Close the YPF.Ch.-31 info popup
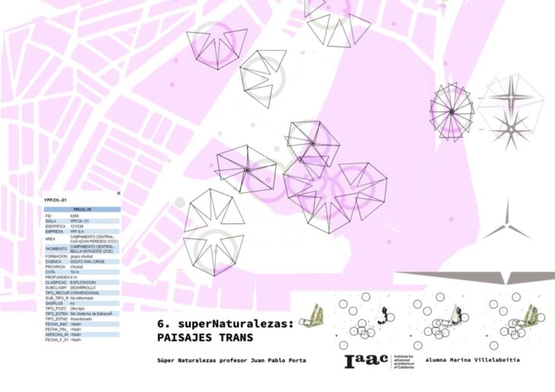 pyautogui.click(x=118, y=194)
